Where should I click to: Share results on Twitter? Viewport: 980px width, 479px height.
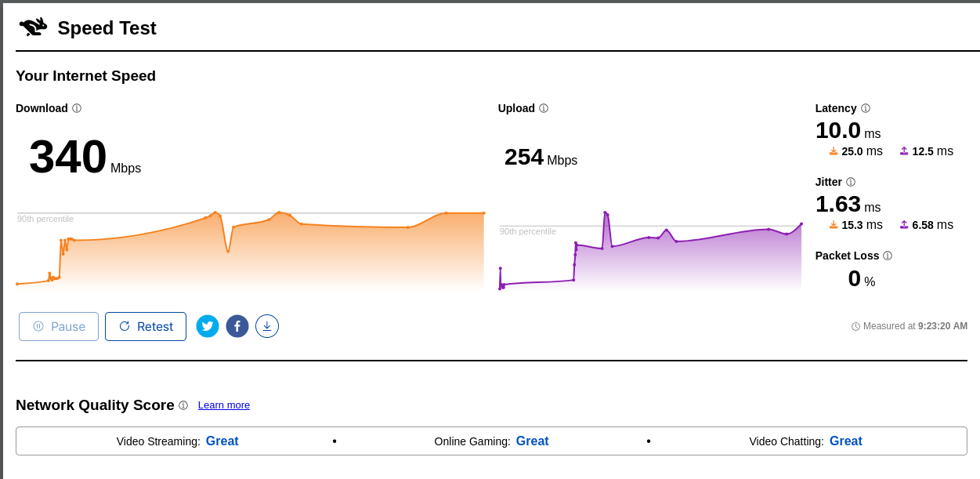click(208, 326)
